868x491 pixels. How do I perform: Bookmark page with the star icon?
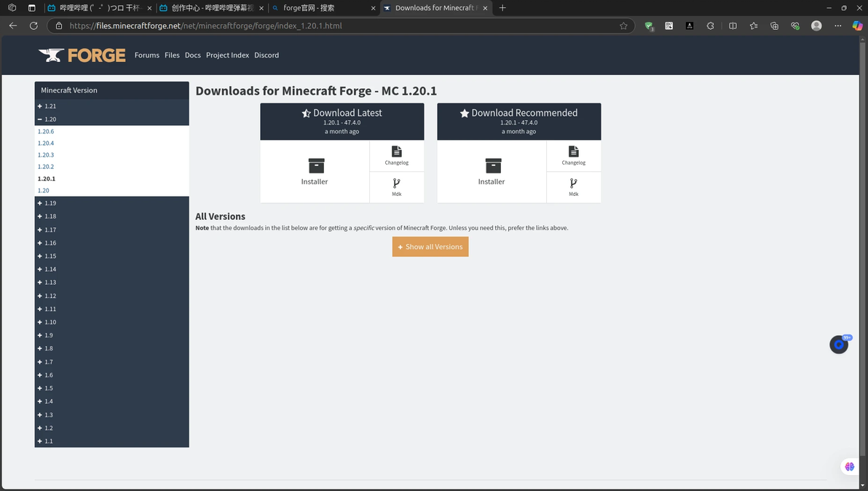(x=623, y=25)
